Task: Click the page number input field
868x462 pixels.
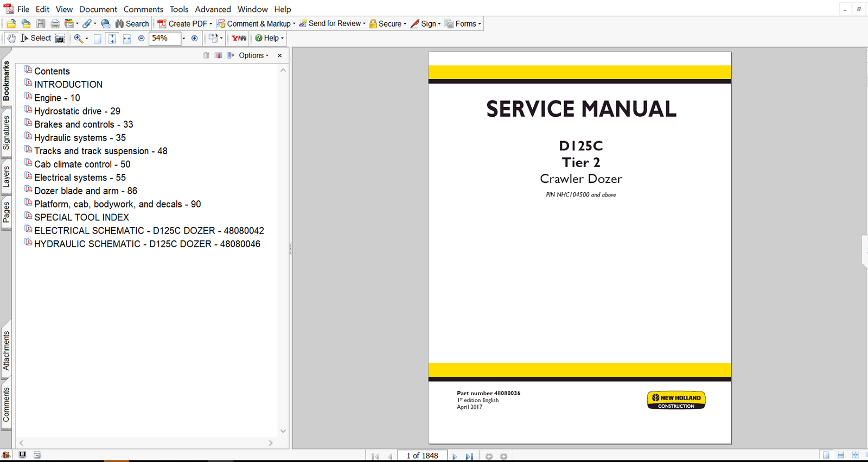Action: 422,455
